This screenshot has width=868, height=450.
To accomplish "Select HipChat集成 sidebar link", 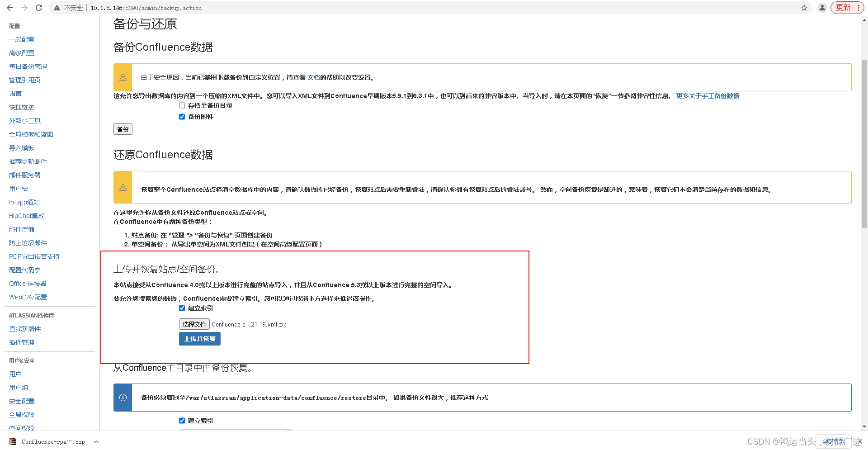I will (x=27, y=216).
